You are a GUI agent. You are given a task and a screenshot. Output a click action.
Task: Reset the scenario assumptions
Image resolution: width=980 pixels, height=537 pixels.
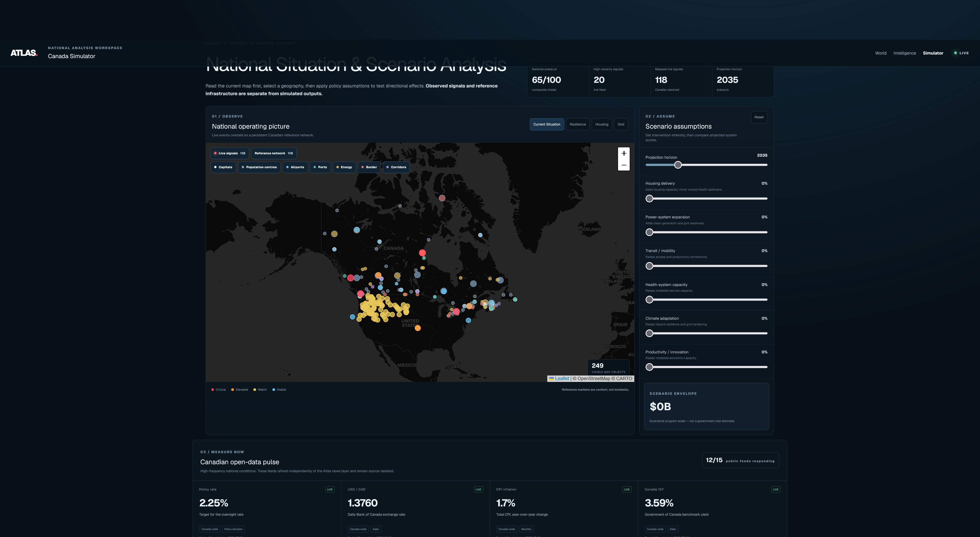[759, 117]
